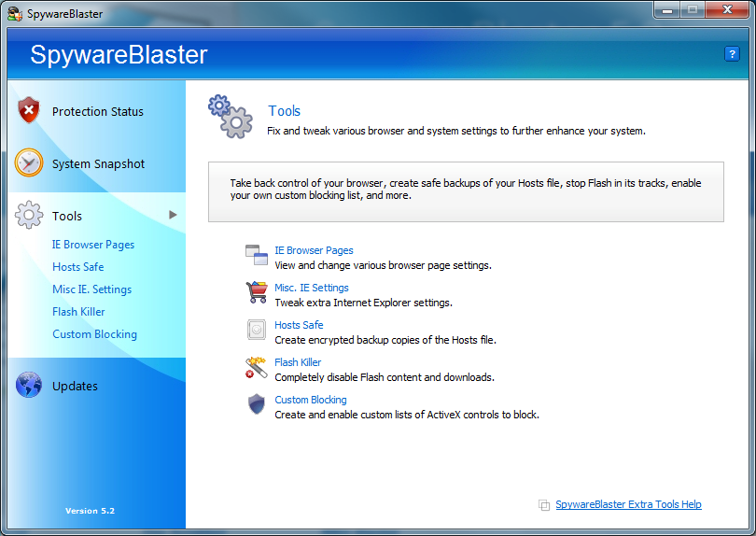The width and height of the screenshot is (756, 536).
Task: Click the red shield Protection Status icon
Action: tap(28, 110)
